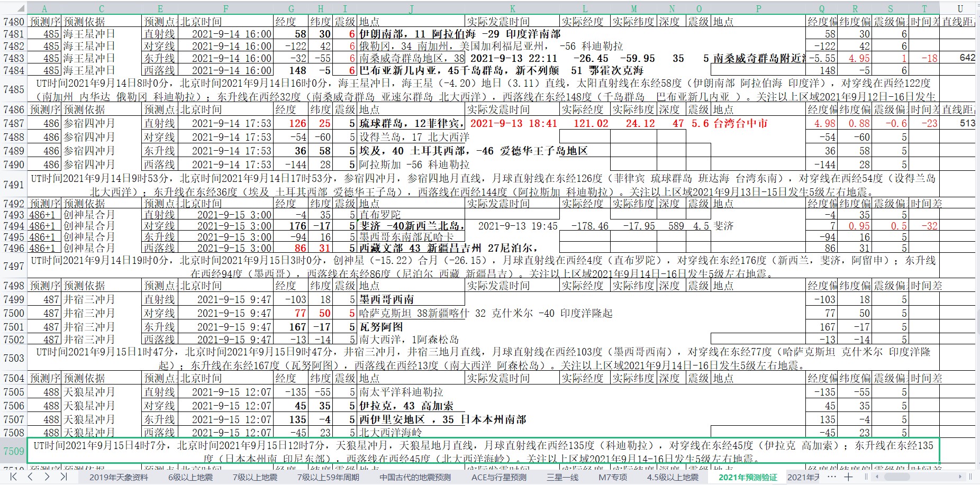This screenshot has width=980, height=485.
Task: Click time cell 2021-9-15 12:07 in row 7507
Action: click(225, 419)
